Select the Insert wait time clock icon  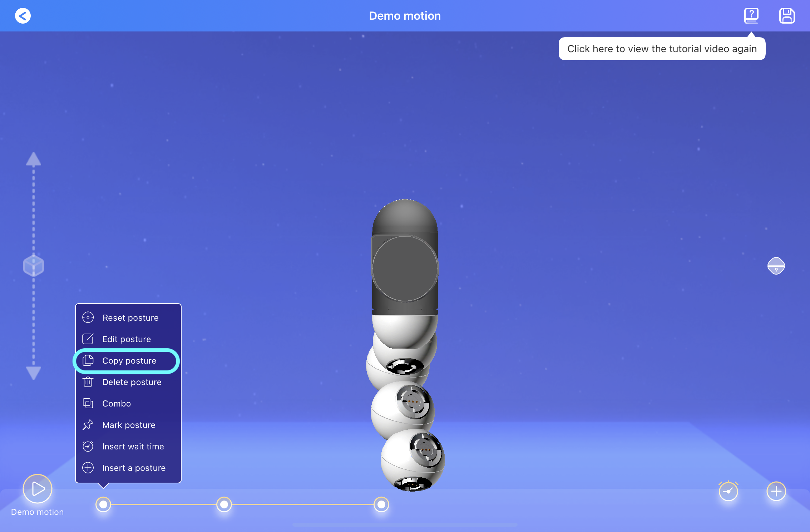pyautogui.click(x=88, y=447)
